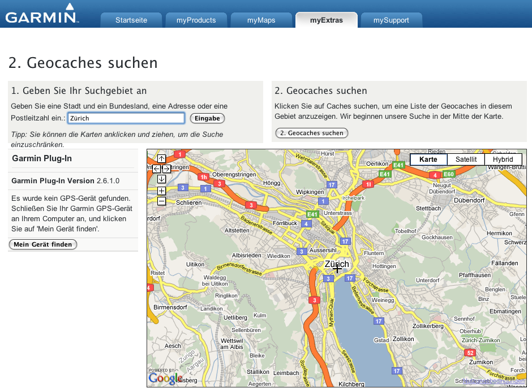Click red 1h highway marker near Oberengstringen
The width and height of the screenshot is (532, 392).
click(x=204, y=176)
